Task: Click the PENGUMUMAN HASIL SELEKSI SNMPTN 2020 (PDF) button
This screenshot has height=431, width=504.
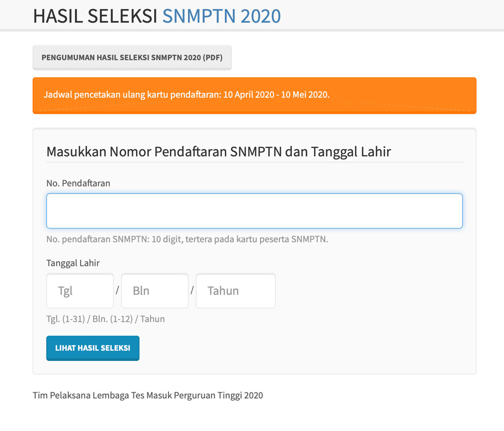Action: click(132, 57)
